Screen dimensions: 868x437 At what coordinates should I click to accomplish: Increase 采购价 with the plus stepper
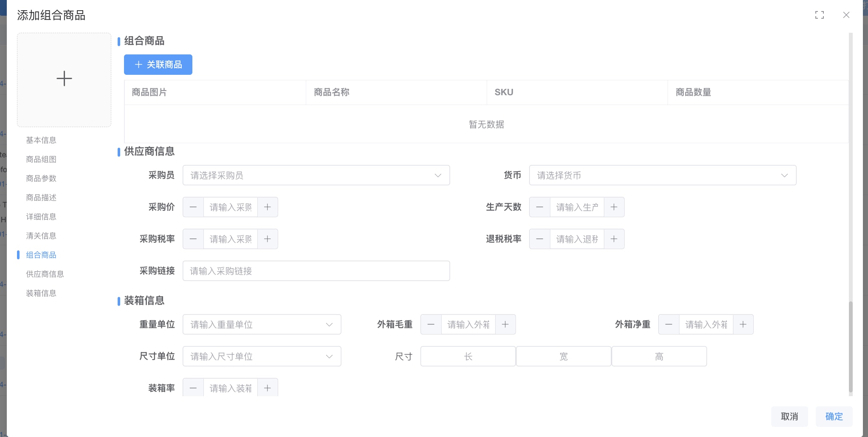coord(268,207)
